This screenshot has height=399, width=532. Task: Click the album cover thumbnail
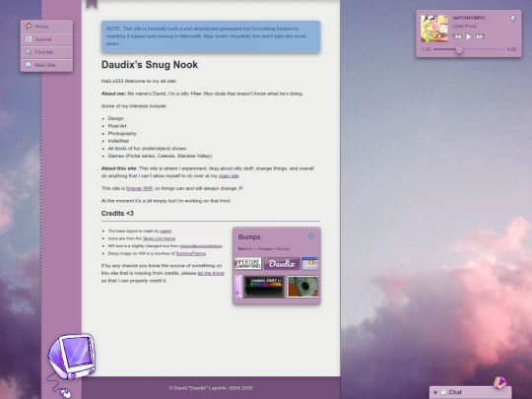(x=433, y=29)
